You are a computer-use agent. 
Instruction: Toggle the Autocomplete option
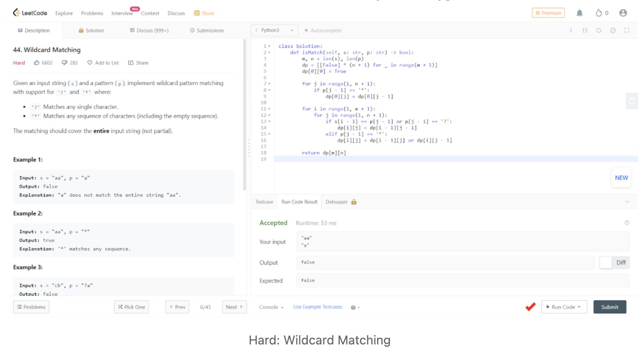coord(323,31)
